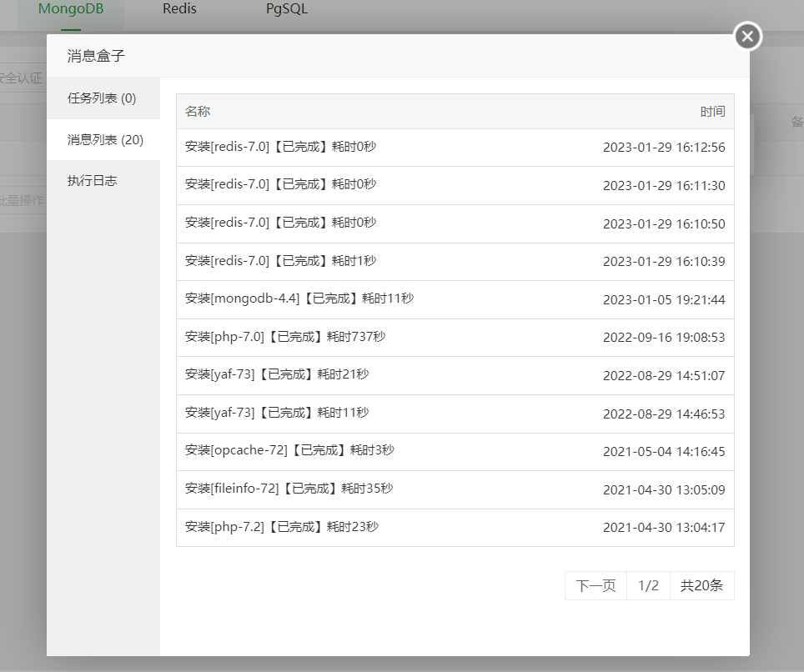Click timestamp 2021-04-30 13:05:09

(x=664, y=490)
